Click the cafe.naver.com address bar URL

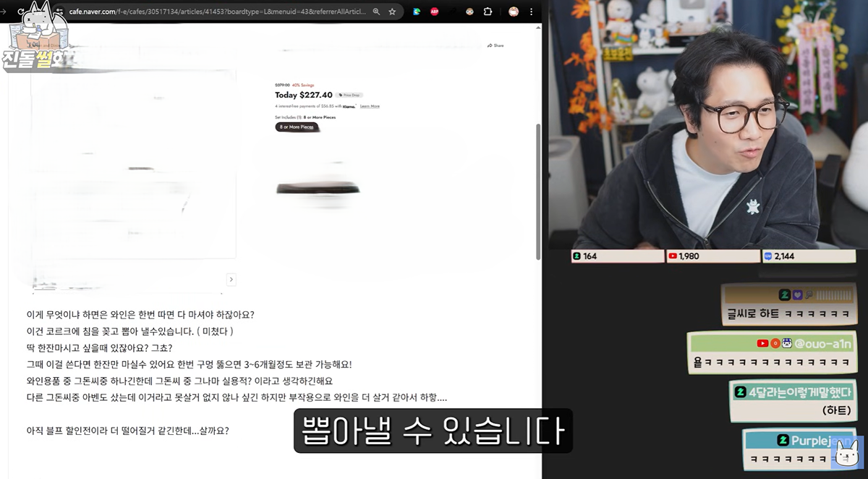pos(217,12)
